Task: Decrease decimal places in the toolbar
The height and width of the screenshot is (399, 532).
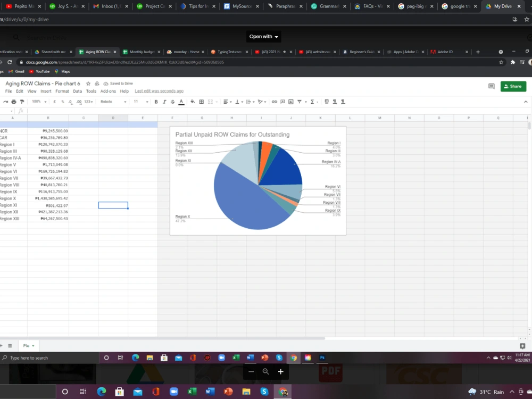Action: coord(70,102)
